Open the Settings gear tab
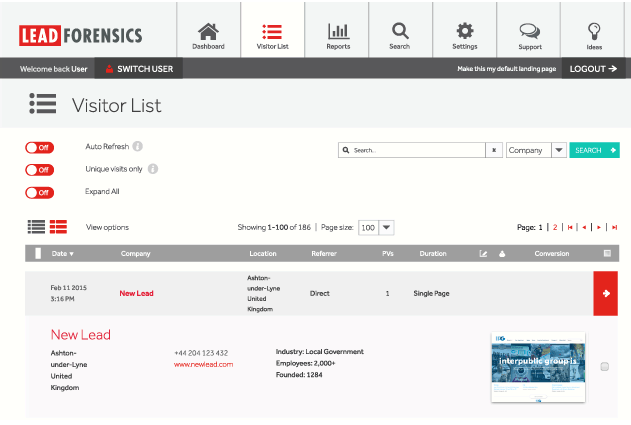The width and height of the screenshot is (631, 425). click(x=465, y=35)
